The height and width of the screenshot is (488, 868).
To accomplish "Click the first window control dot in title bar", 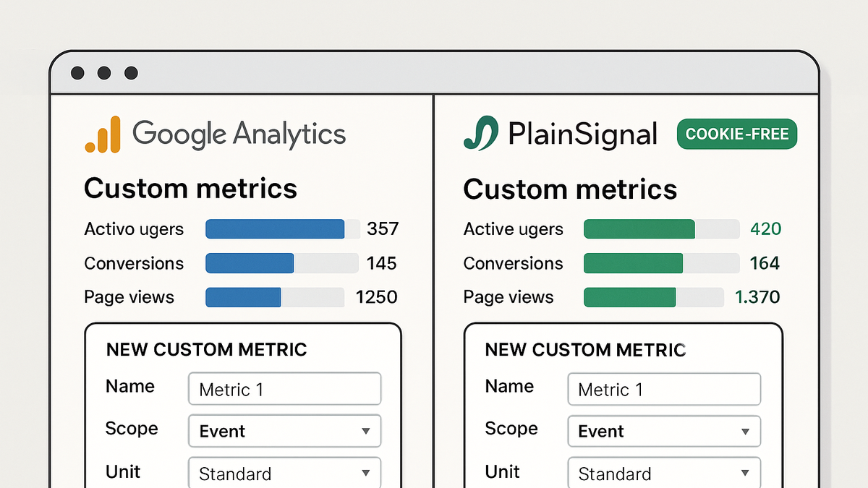I will (77, 73).
